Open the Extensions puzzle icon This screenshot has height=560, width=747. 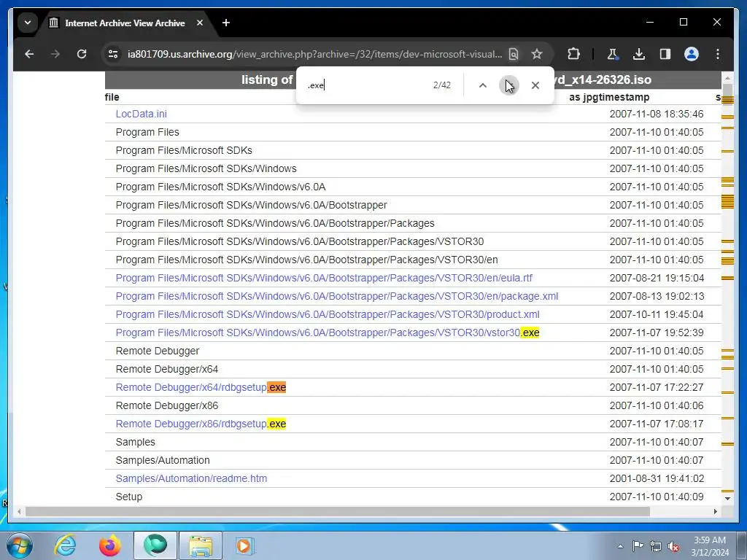573,54
